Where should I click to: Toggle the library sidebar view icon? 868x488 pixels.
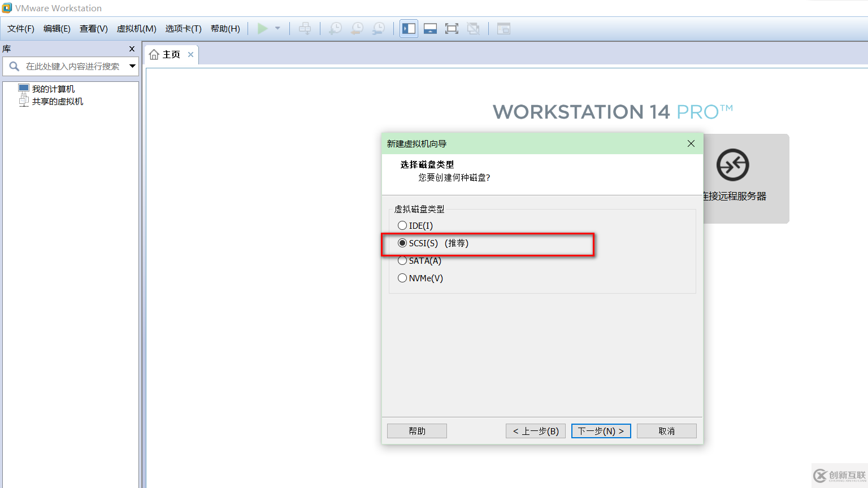point(409,28)
